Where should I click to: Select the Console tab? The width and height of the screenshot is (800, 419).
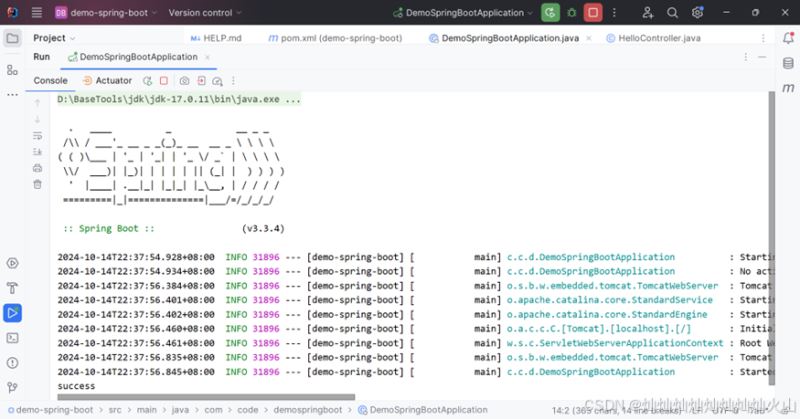click(50, 81)
